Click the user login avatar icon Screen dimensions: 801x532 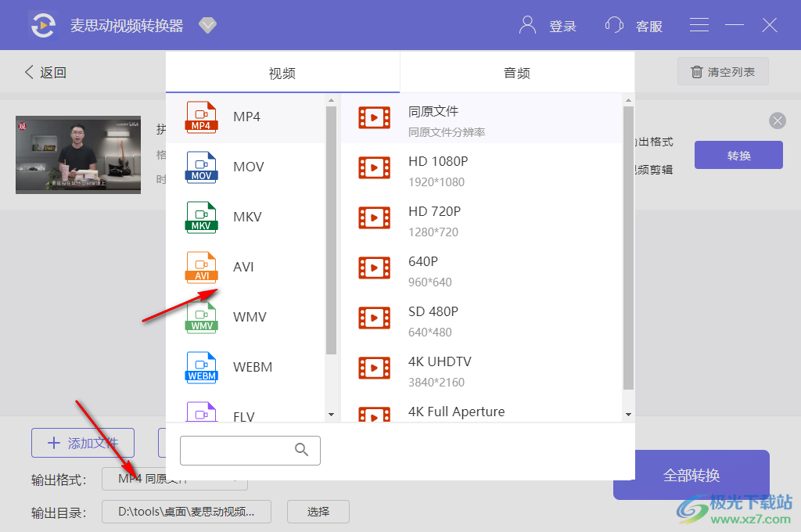pos(527,24)
